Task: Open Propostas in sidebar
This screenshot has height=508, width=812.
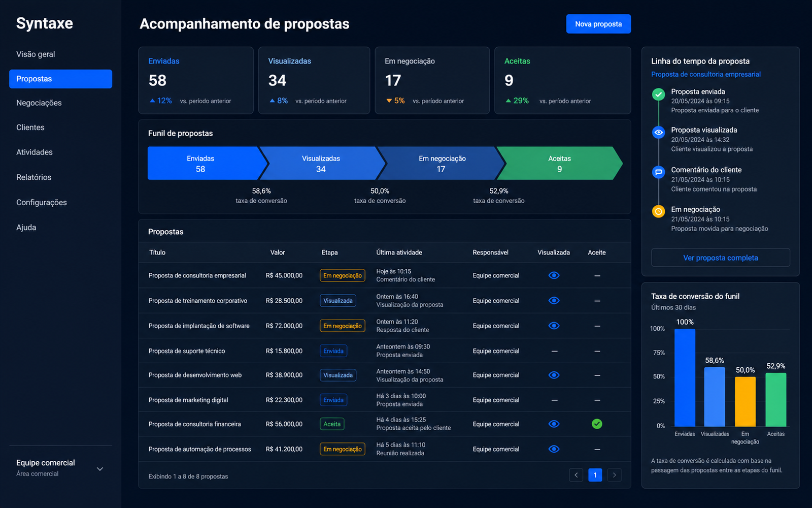Action: coord(60,79)
